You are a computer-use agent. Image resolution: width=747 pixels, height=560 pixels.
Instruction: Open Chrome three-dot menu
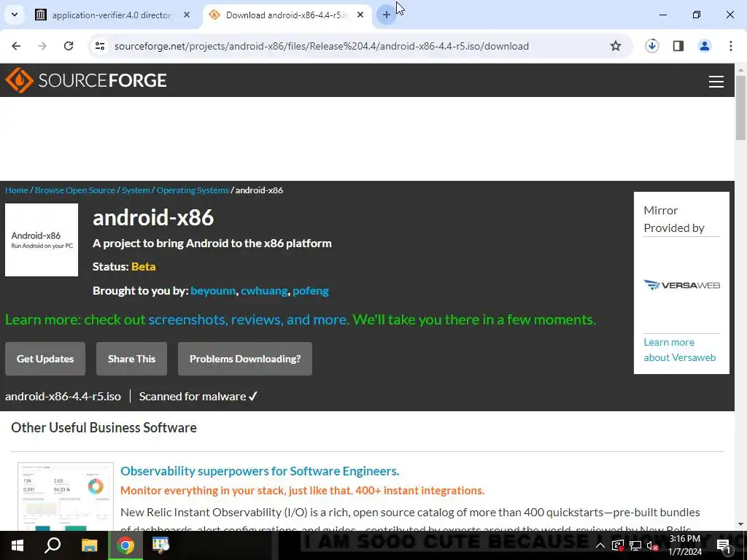(x=731, y=46)
